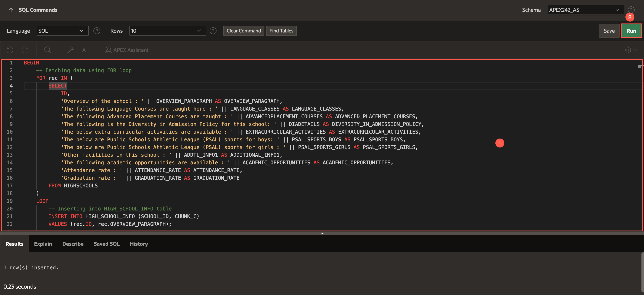Open Query Builder wrench tool

(70, 50)
